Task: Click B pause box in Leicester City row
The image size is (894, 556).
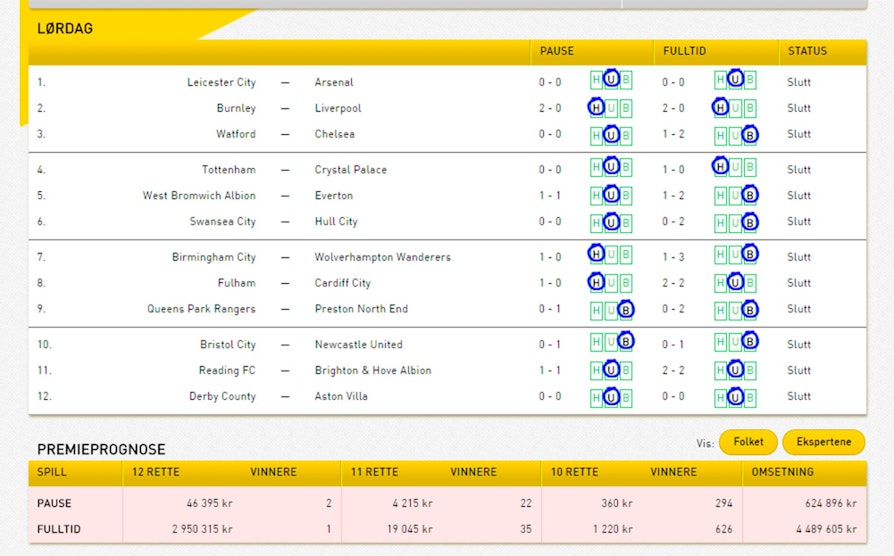Action: 625,80
